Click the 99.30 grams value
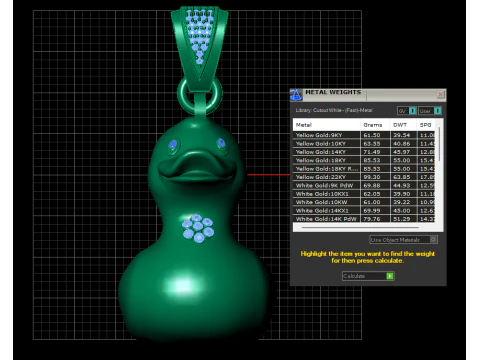 pyautogui.click(x=372, y=177)
